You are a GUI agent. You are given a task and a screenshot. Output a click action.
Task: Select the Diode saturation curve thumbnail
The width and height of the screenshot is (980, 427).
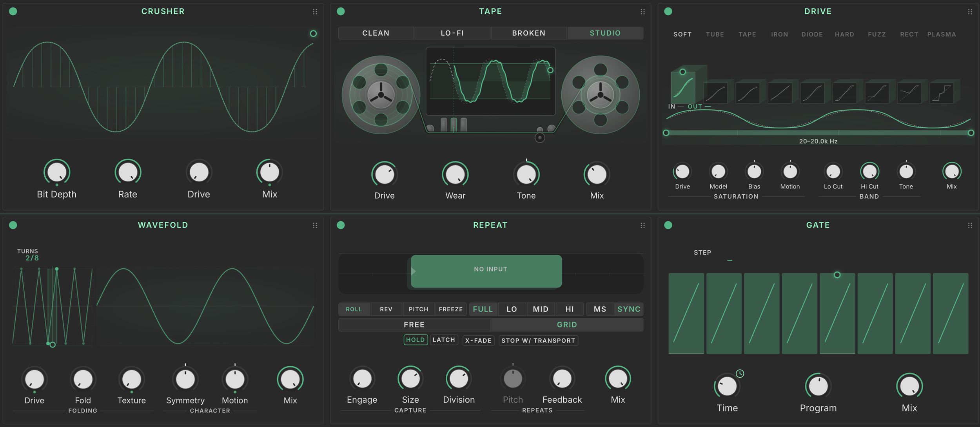coord(812,93)
